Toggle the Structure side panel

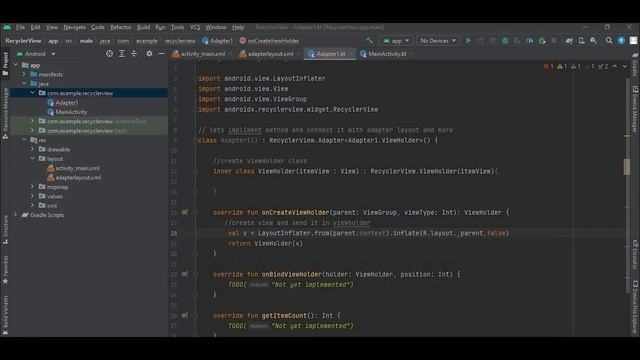point(5,230)
